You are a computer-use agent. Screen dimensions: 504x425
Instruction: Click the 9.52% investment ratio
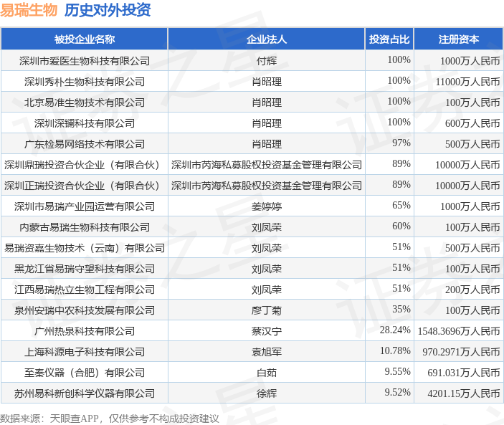coord(398,392)
